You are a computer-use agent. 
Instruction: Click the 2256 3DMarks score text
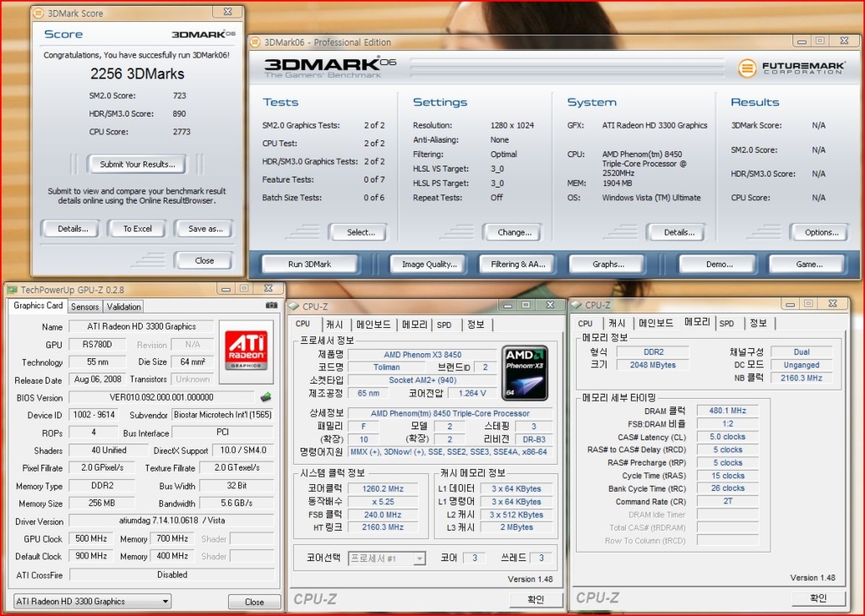point(137,74)
